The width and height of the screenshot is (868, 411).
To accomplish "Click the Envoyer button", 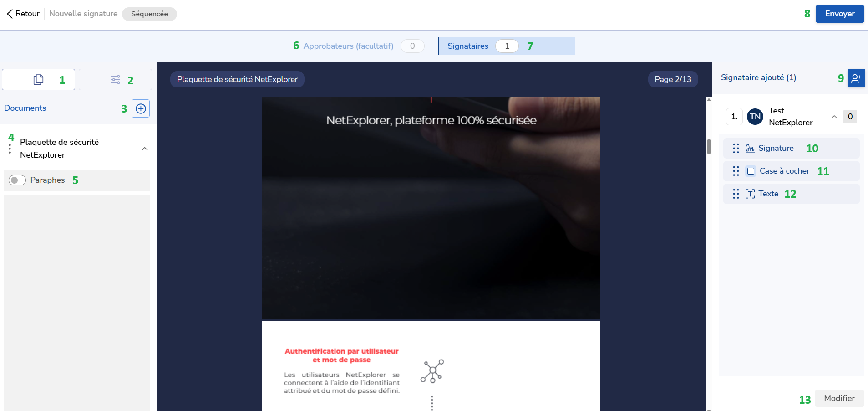I will (839, 14).
